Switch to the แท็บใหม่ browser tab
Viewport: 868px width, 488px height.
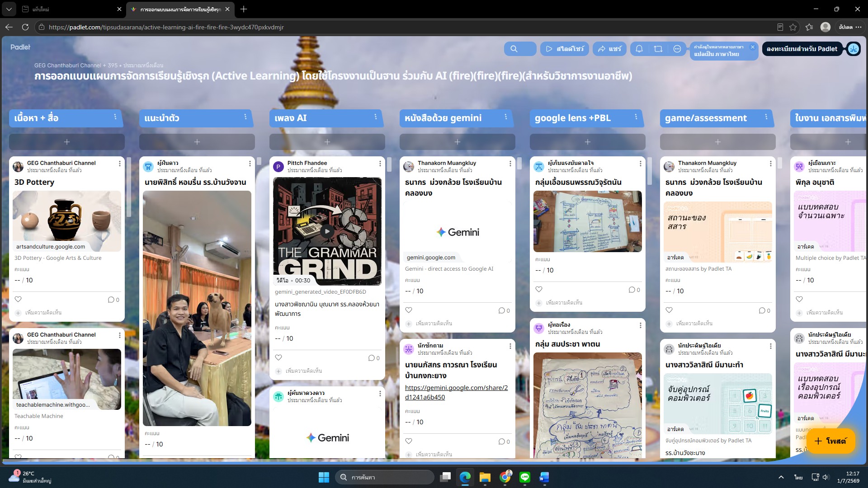click(x=70, y=9)
